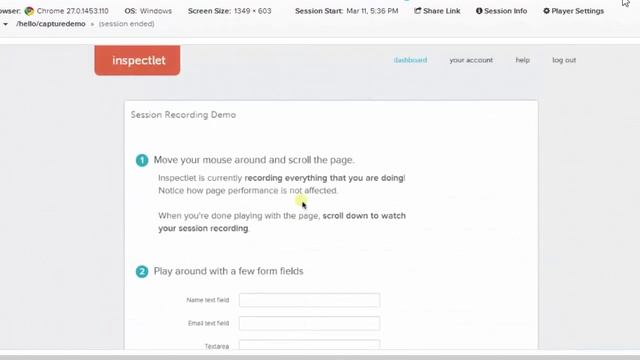Screen dimensions: 640x360
Task: Click 'Play around with a few form fields' heading
Action: pyautogui.click(x=229, y=271)
